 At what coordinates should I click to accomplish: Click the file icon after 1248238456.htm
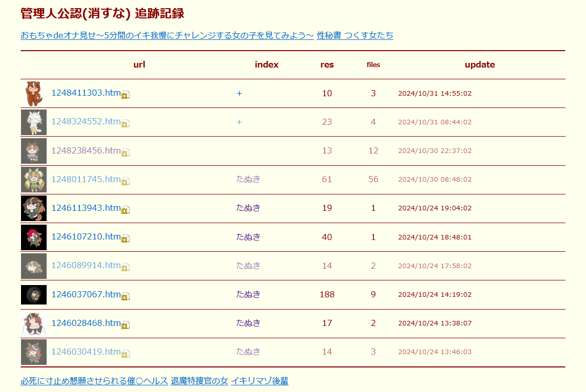click(125, 152)
